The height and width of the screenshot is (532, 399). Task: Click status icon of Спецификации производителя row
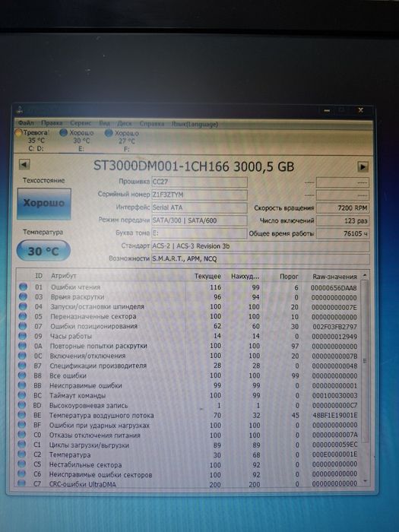coord(22,366)
